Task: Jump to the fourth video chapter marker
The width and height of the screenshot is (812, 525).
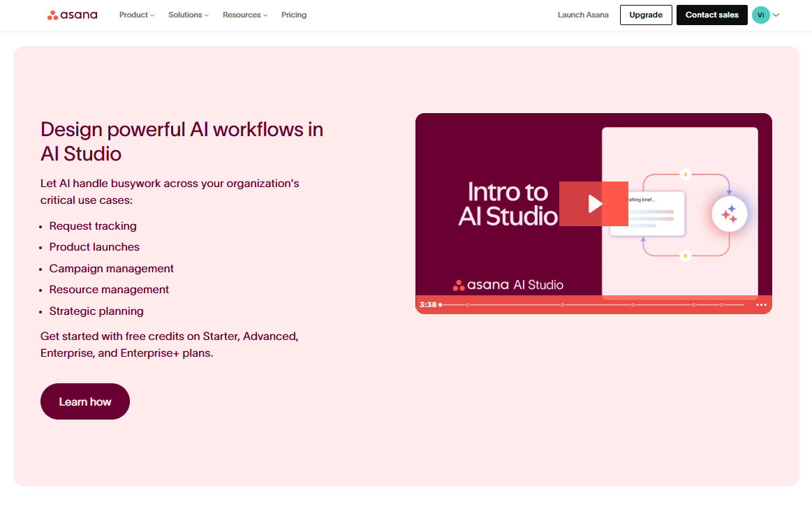Action: [x=693, y=305]
